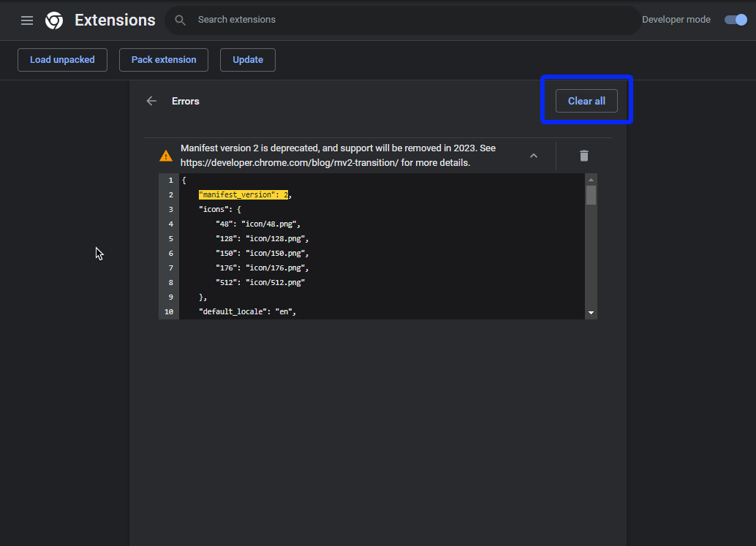756x546 pixels.
Task: Go back using the Errors arrow
Action: coord(151,101)
